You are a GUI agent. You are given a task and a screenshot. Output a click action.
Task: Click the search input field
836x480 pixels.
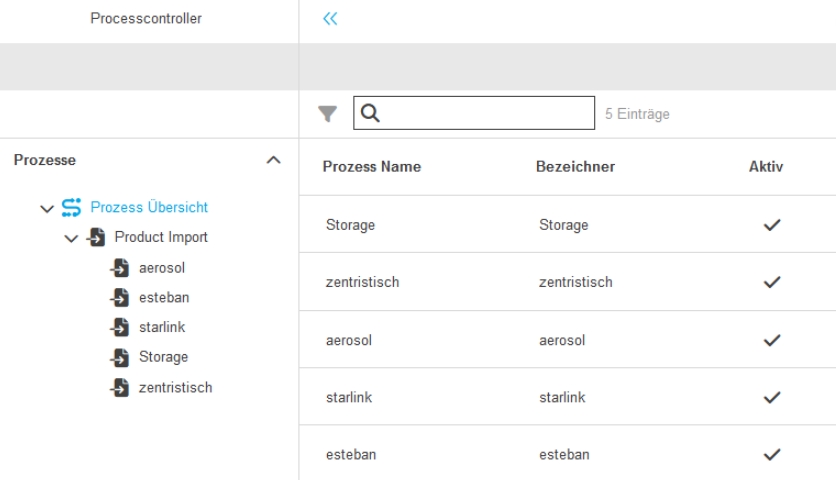(485, 114)
